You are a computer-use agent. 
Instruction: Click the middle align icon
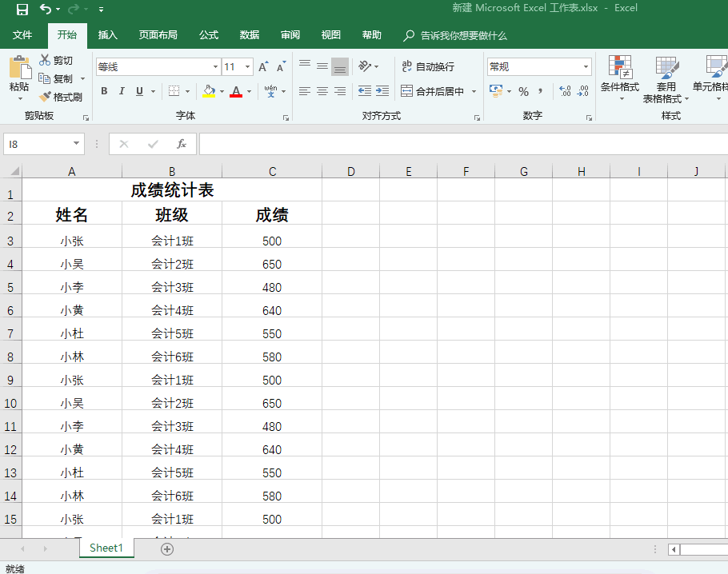pos(322,66)
